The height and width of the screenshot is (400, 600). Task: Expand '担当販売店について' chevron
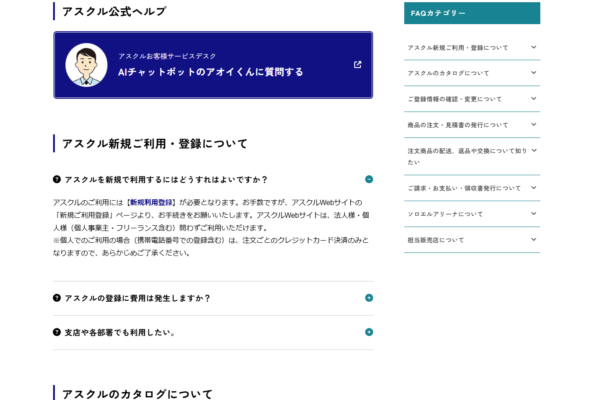tap(533, 240)
